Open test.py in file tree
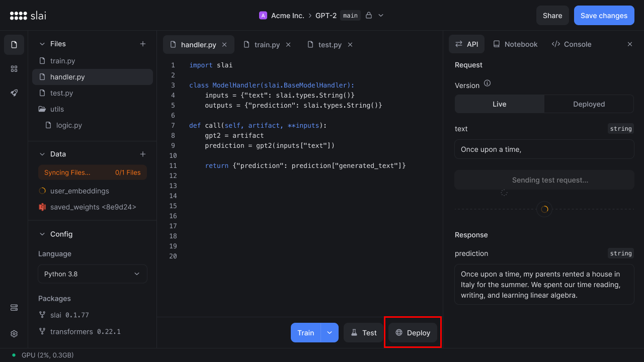 pos(93,93)
